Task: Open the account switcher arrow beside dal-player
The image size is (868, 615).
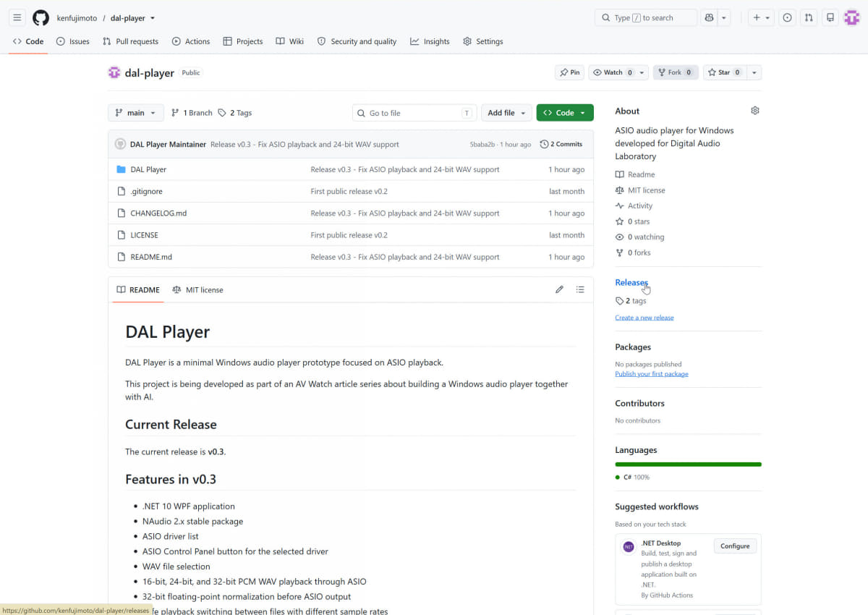Action: pyautogui.click(x=153, y=18)
